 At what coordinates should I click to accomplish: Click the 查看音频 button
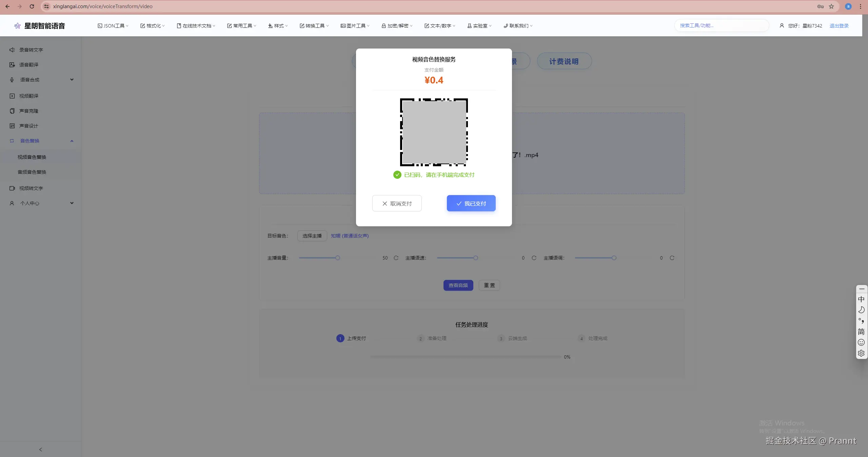click(458, 285)
